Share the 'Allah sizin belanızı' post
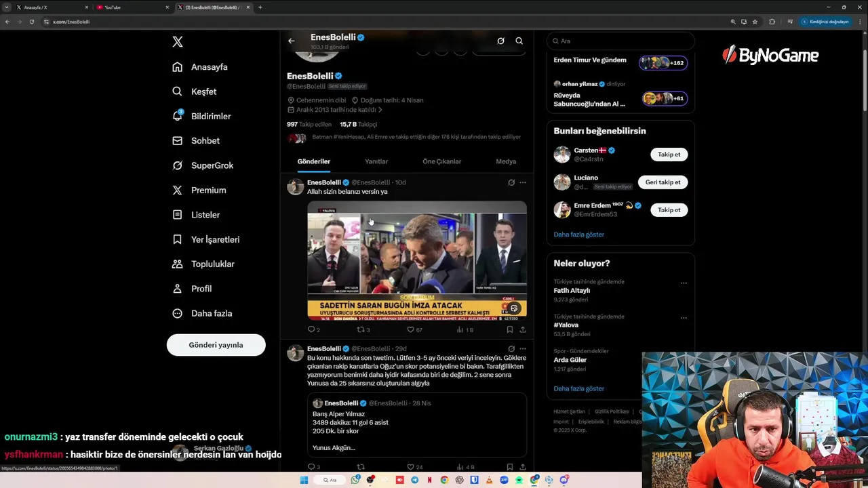868x488 pixels. (523, 329)
